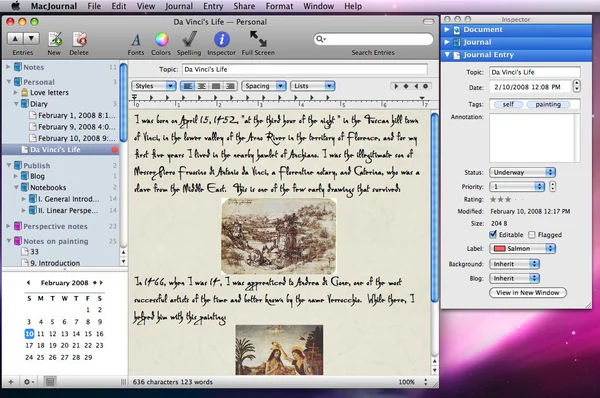The width and height of the screenshot is (600, 398).
Task: Toggle the Editable checkbox
Action: pyautogui.click(x=493, y=234)
